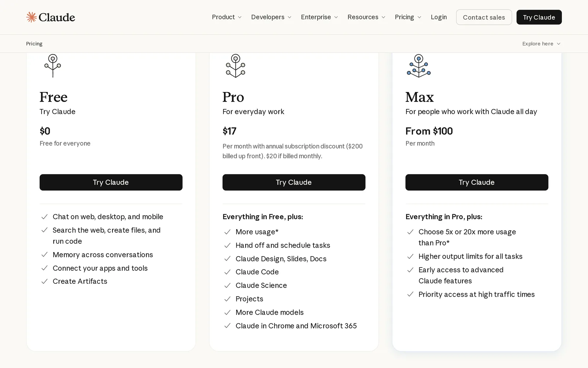The width and height of the screenshot is (588, 368).
Task: Click checkmark beside Connect your apps and tools
Action: pyautogui.click(x=44, y=268)
